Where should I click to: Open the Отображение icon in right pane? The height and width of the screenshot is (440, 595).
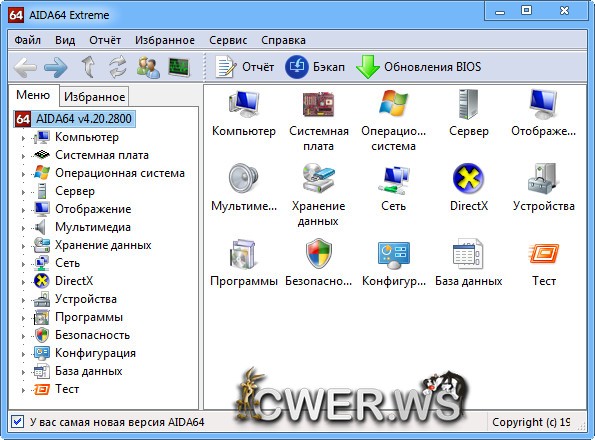click(543, 104)
